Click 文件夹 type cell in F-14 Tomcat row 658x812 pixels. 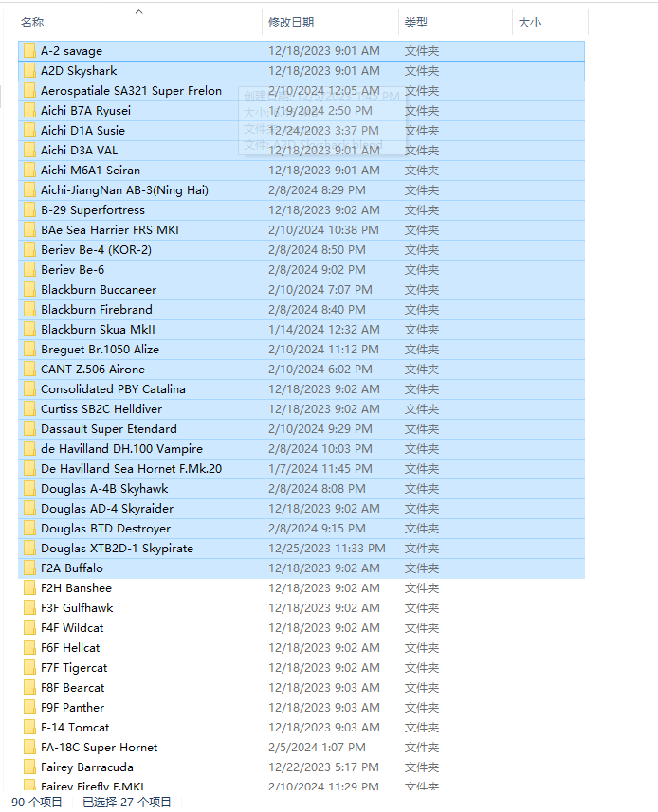[422, 727]
